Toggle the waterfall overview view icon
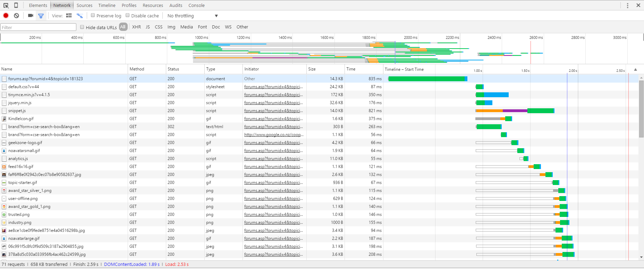644x269 pixels. (x=80, y=16)
